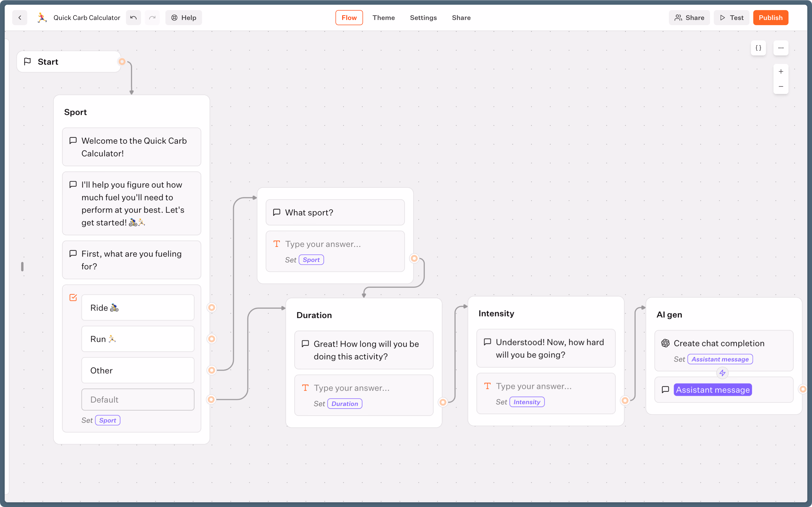Click the orange checkbox choice input icon

73,297
